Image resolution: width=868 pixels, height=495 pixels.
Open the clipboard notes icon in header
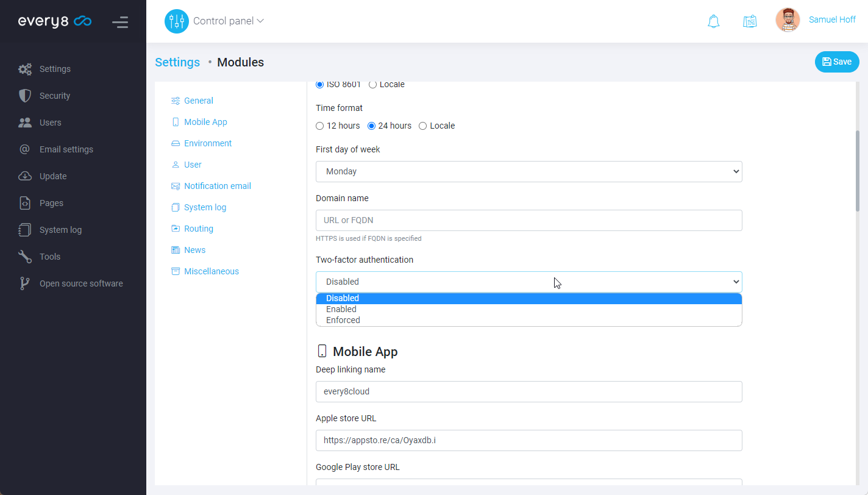pos(750,21)
